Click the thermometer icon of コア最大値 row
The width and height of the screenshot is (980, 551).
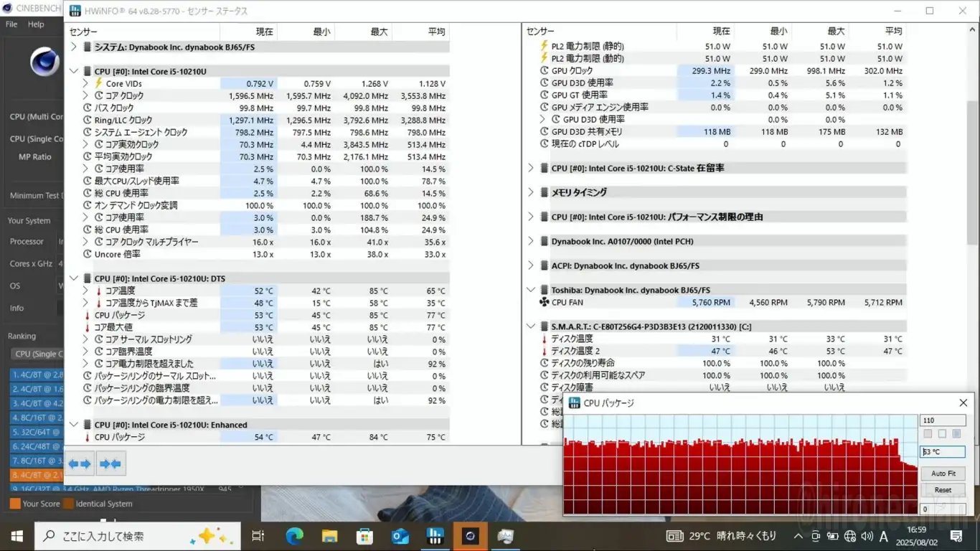88,327
